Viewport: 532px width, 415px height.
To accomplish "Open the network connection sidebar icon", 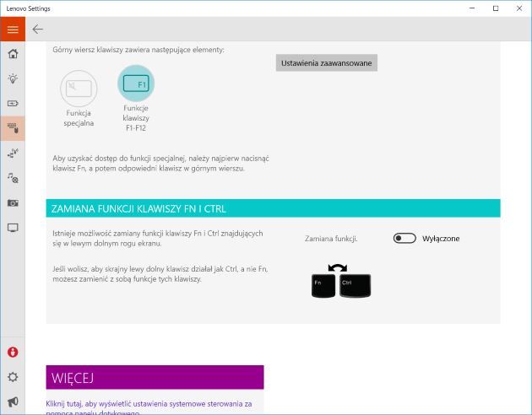I will tap(13, 154).
